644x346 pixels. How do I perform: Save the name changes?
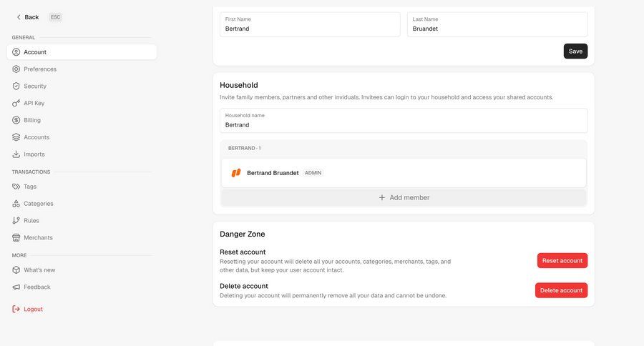coord(575,51)
